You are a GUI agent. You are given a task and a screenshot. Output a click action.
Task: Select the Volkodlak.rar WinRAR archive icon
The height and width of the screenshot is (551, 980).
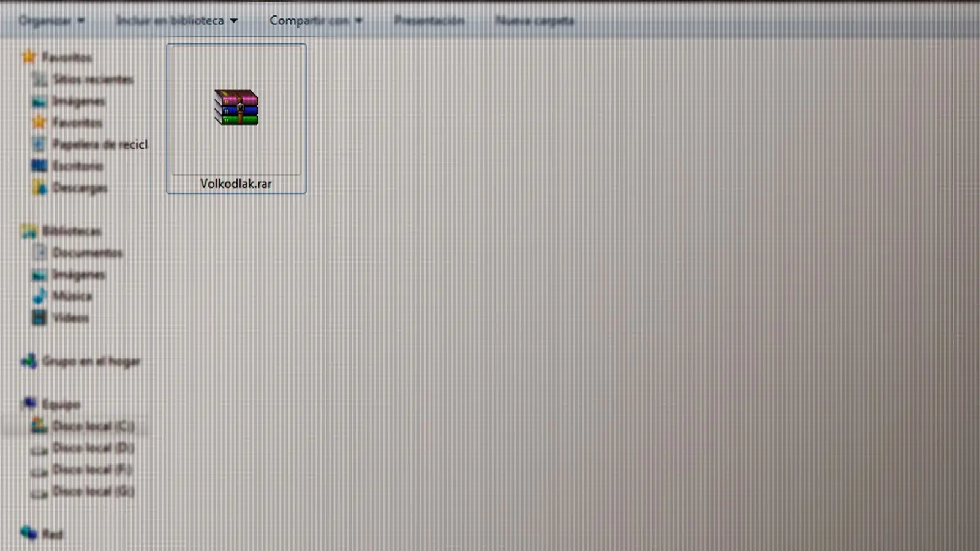click(x=236, y=108)
